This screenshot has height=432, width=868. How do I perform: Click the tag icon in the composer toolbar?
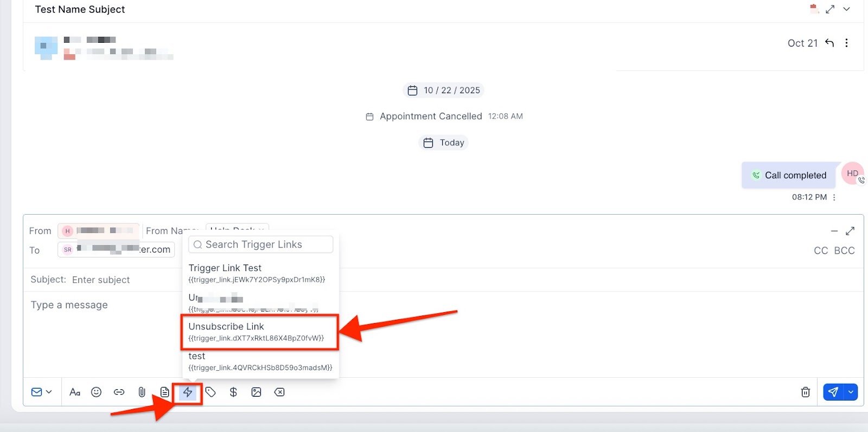coord(211,392)
